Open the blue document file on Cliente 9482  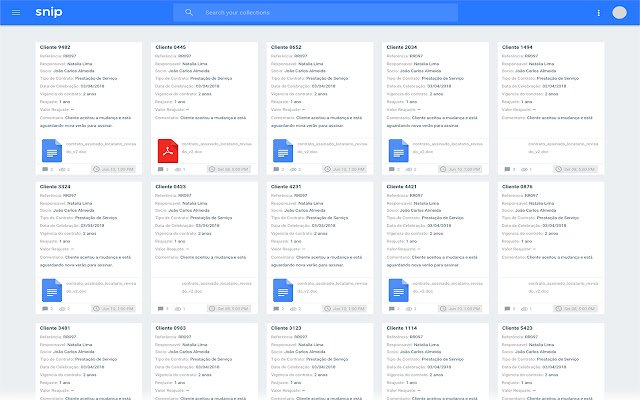coord(52,151)
